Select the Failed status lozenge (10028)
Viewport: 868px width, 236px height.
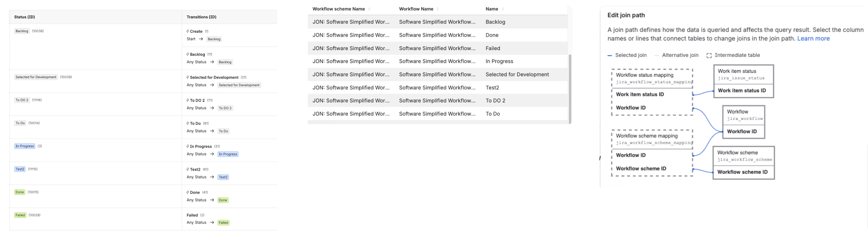coord(20,215)
